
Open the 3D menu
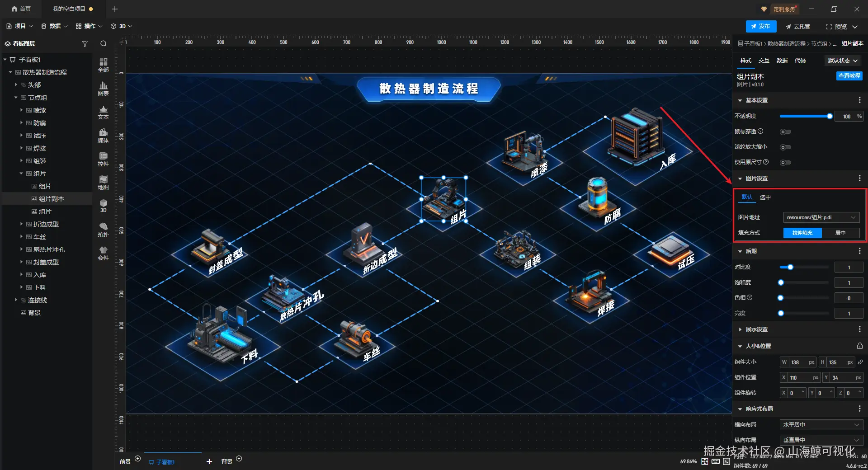(x=122, y=26)
